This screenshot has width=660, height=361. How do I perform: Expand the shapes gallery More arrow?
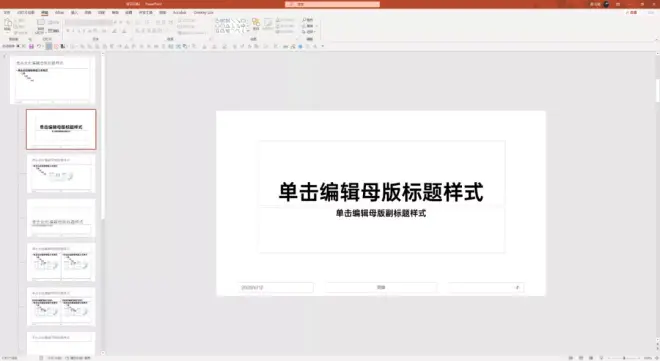click(x=248, y=31)
